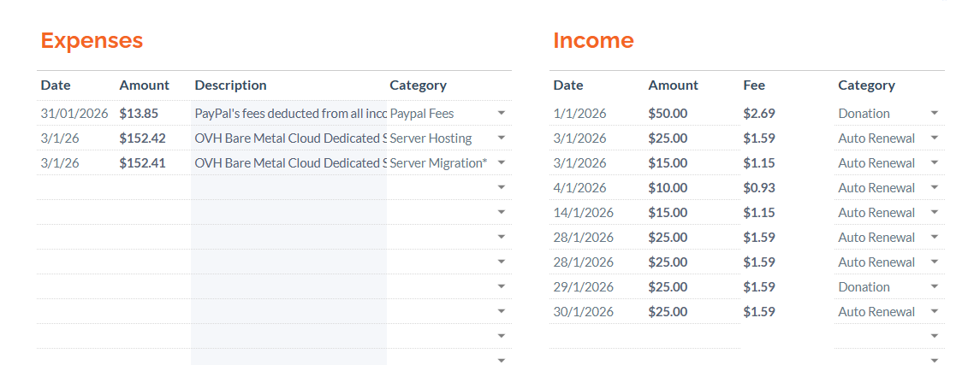Select the 31/01/2026 expense date cell

74,113
